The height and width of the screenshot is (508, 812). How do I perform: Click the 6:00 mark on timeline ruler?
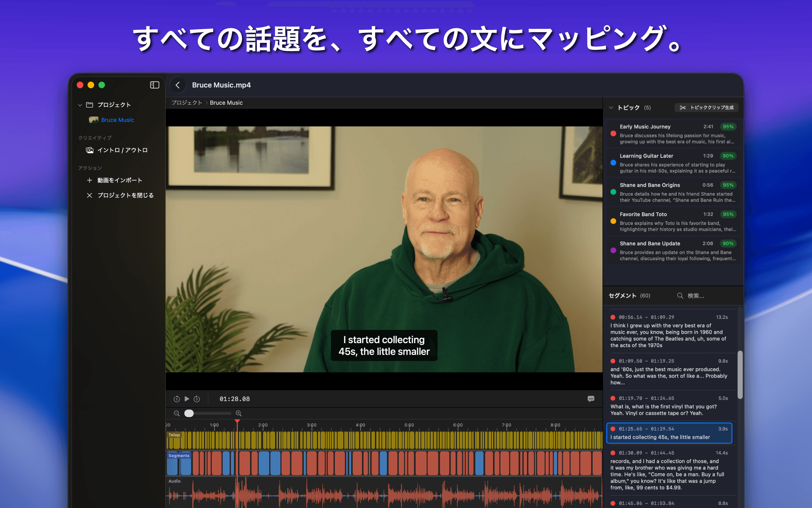pos(458,425)
